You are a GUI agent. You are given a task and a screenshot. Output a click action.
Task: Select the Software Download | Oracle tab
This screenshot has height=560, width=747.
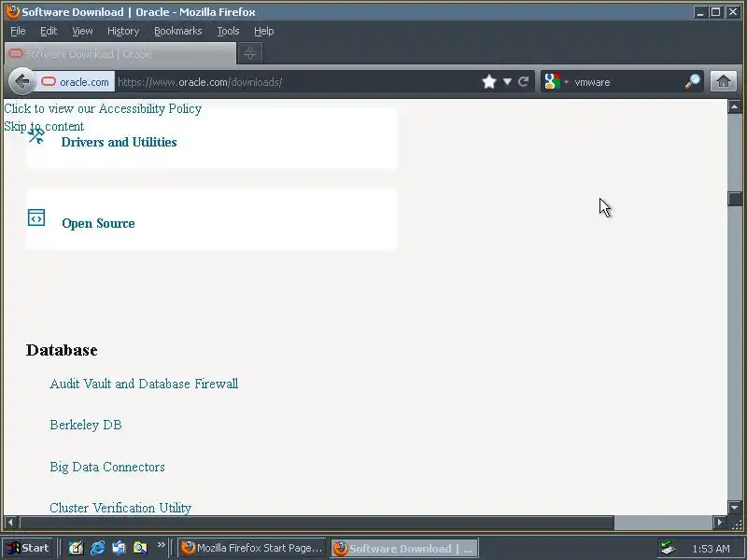[120, 53]
